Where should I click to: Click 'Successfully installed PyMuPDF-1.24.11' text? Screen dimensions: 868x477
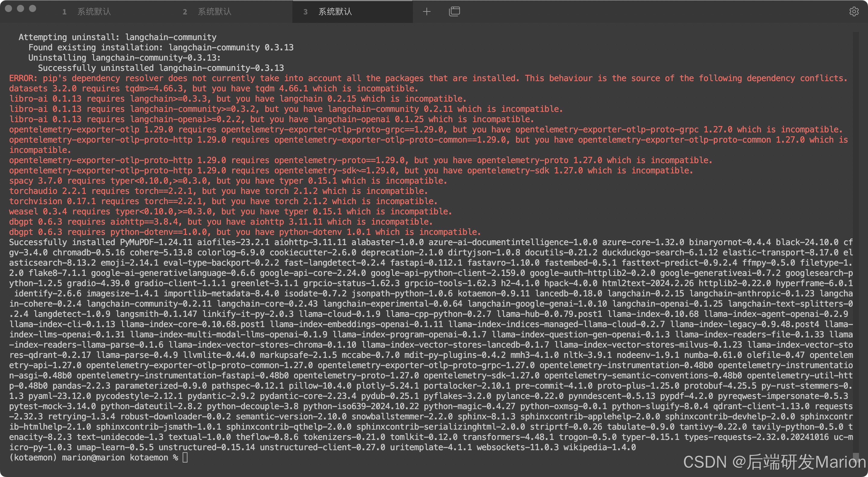pyautogui.click(x=100, y=242)
